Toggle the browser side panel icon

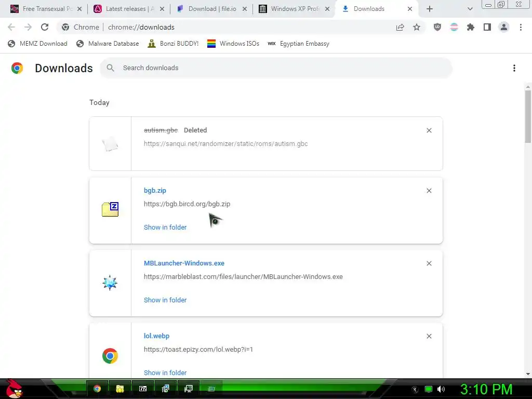tap(487, 27)
